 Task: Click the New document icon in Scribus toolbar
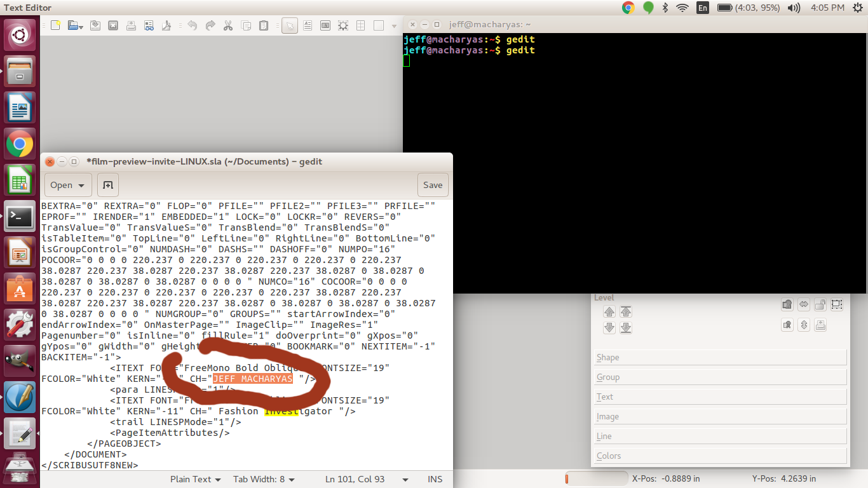point(56,25)
